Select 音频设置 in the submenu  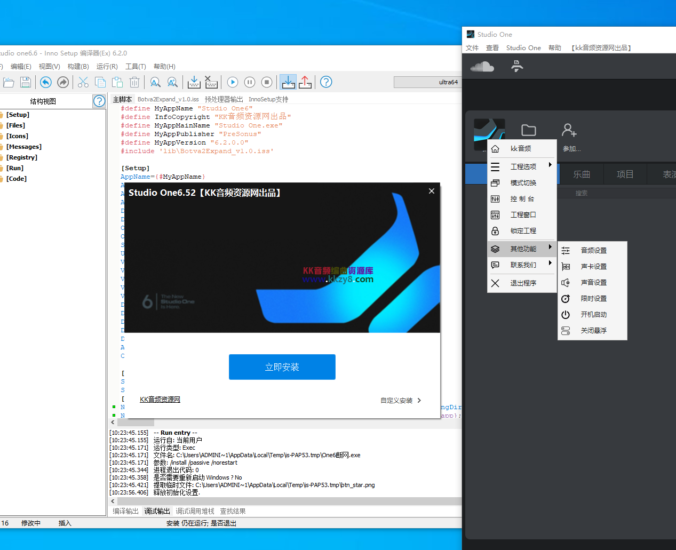coord(592,250)
